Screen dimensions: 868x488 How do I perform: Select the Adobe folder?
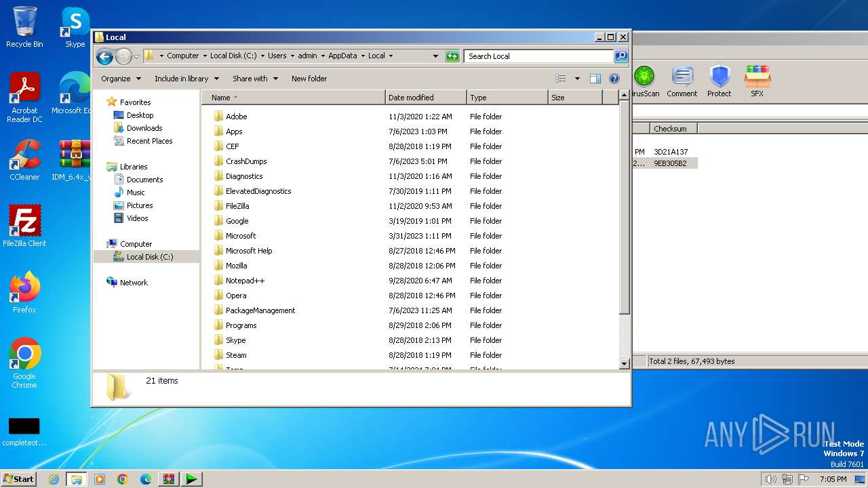tap(236, 117)
